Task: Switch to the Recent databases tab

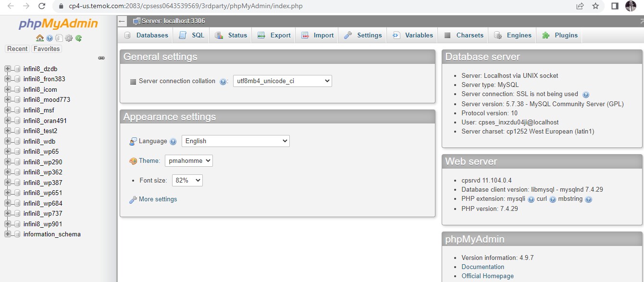Action: (x=17, y=49)
